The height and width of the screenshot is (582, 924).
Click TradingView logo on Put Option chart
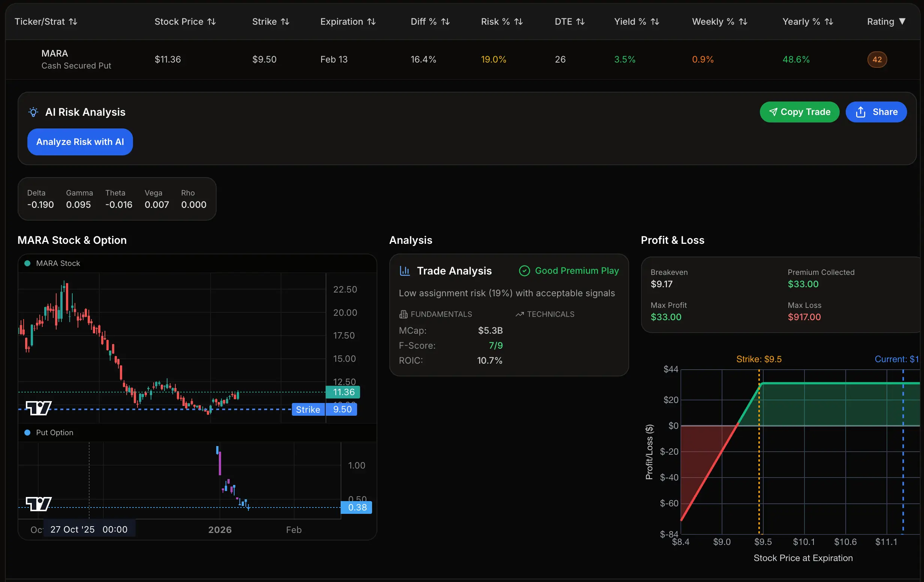tap(38, 504)
